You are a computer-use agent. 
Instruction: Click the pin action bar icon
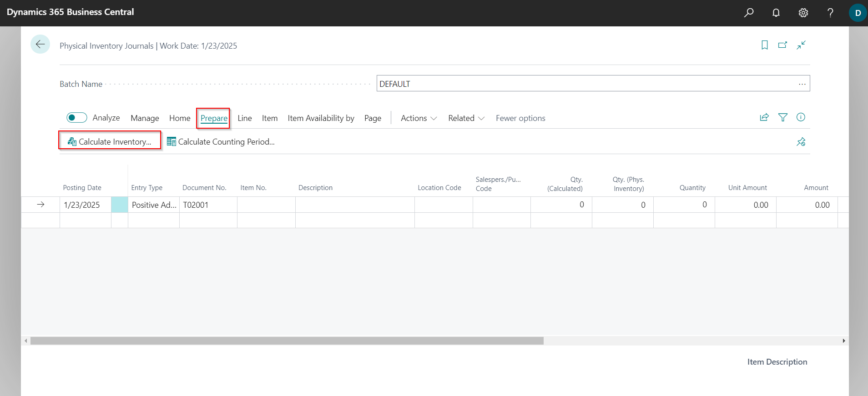pyautogui.click(x=801, y=142)
